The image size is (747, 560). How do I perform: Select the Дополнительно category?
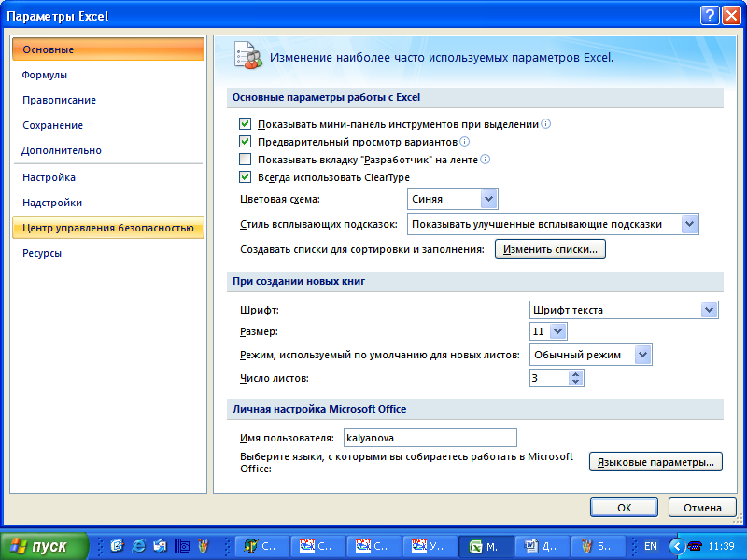click(x=108, y=150)
